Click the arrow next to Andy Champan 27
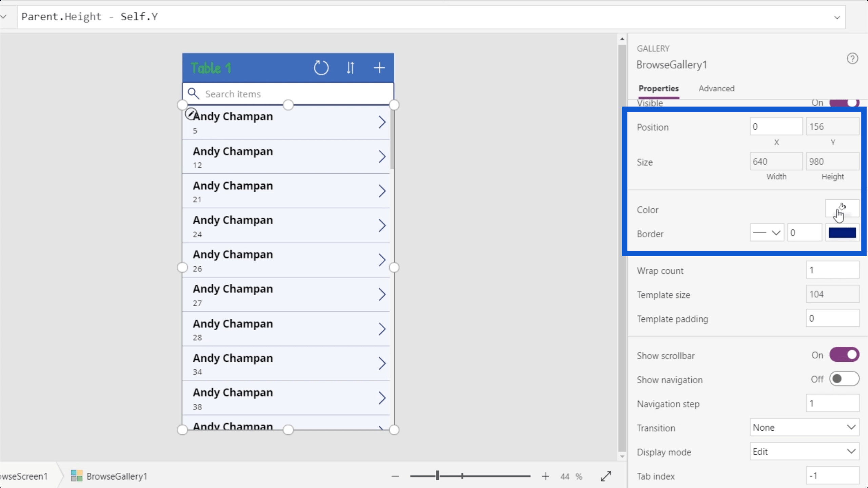The image size is (868, 488). tap(382, 294)
